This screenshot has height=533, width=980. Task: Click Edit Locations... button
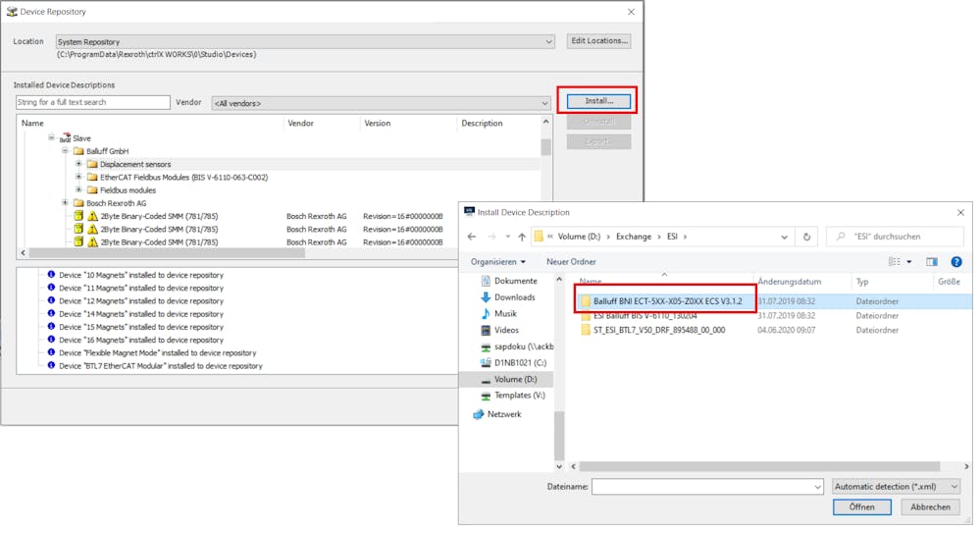598,40
